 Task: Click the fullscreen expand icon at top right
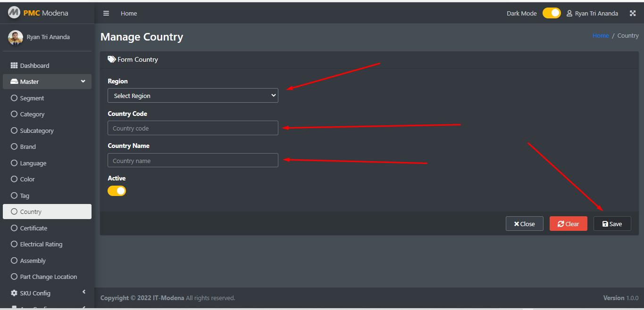tap(633, 13)
